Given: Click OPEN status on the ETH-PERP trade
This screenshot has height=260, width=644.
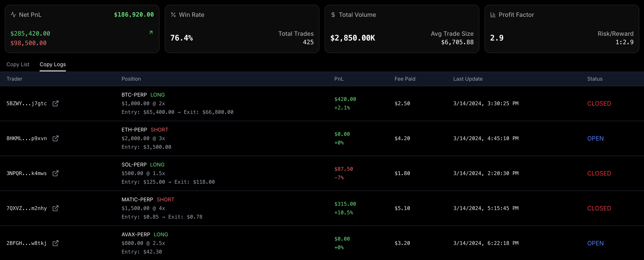Looking at the screenshot, I should (x=595, y=138).
